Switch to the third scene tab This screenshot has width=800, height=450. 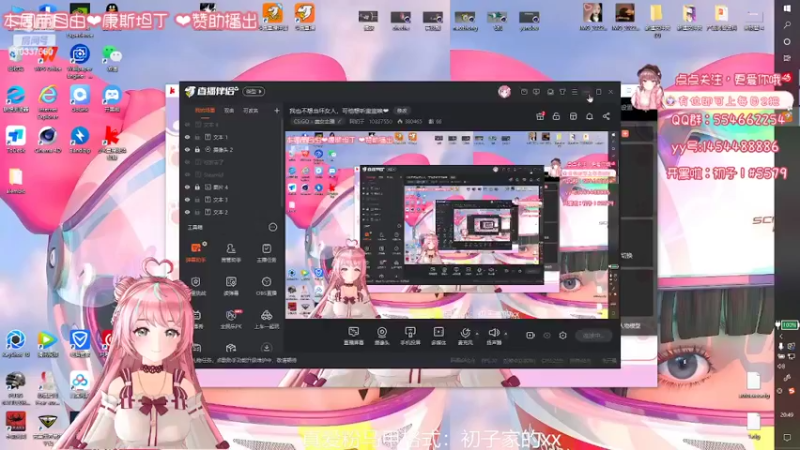point(251,110)
